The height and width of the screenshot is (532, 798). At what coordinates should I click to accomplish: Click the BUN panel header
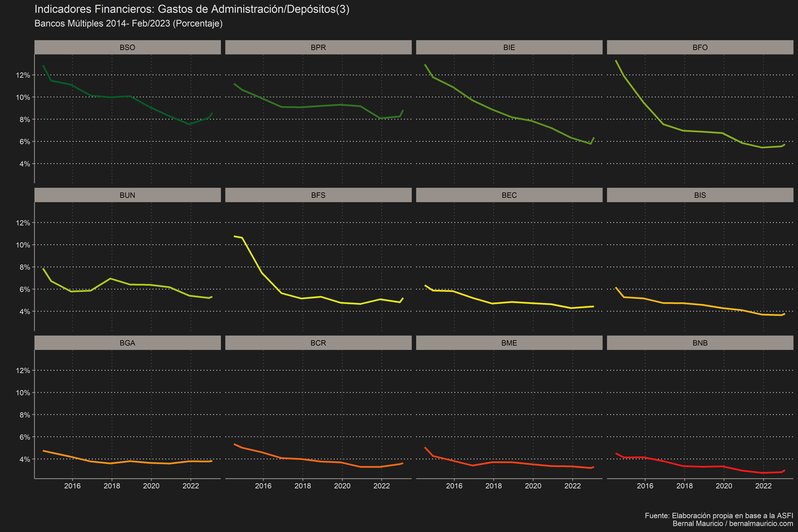[x=128, y=195]
